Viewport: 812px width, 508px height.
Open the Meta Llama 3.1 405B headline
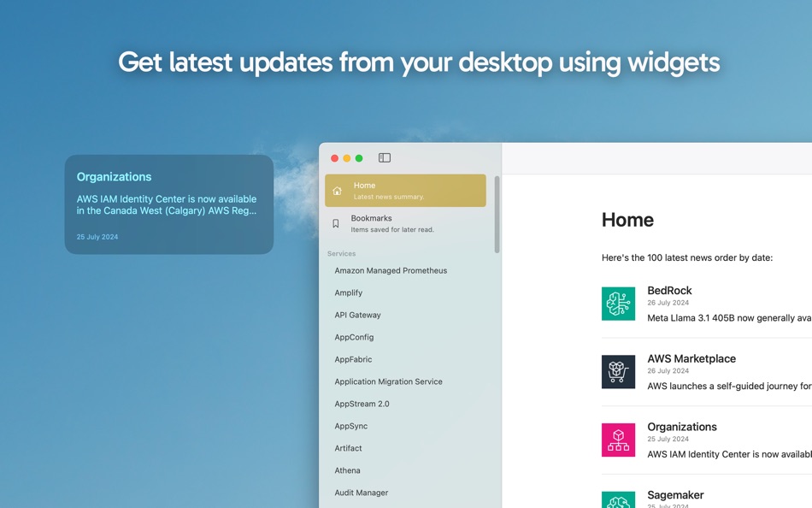click(729, 318)
